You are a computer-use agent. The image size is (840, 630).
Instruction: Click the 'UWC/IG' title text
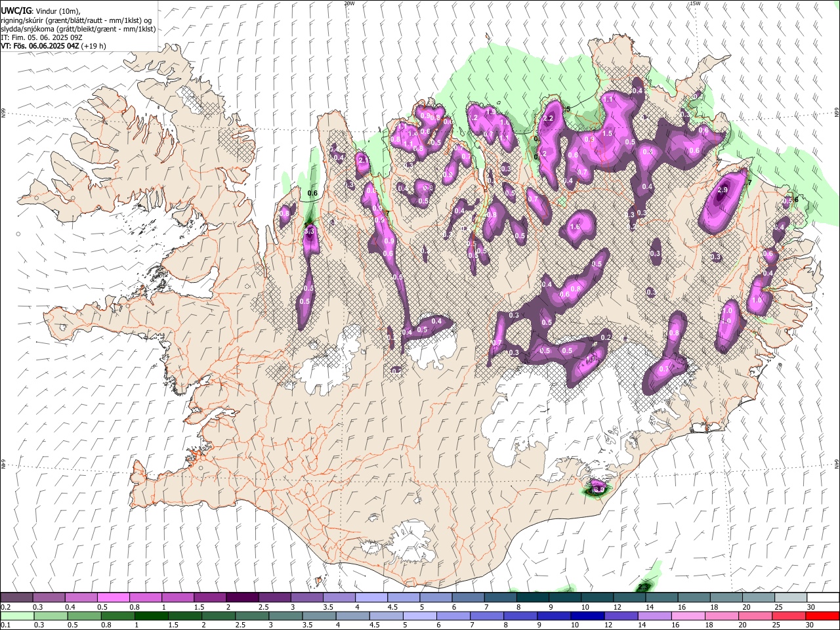click(x=16, y=10)
